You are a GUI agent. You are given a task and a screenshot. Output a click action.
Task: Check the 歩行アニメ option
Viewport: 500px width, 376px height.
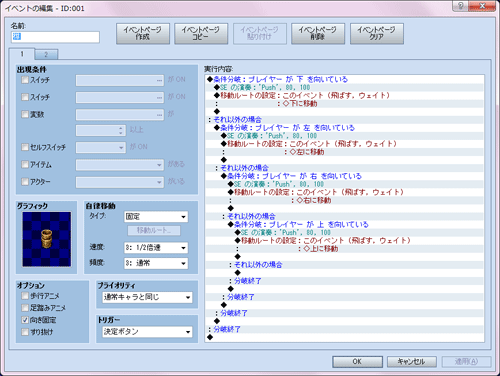coord(25,296)
